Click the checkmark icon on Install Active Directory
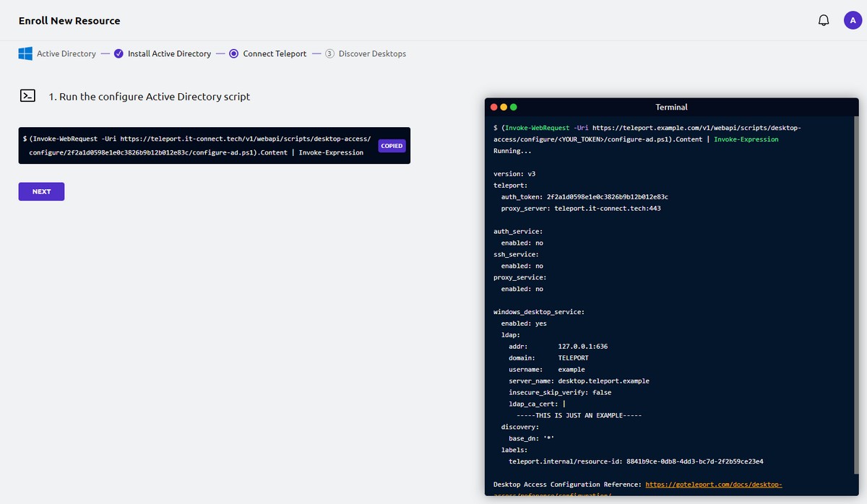This screenshot has width=867, height=504. click(118, 53)
